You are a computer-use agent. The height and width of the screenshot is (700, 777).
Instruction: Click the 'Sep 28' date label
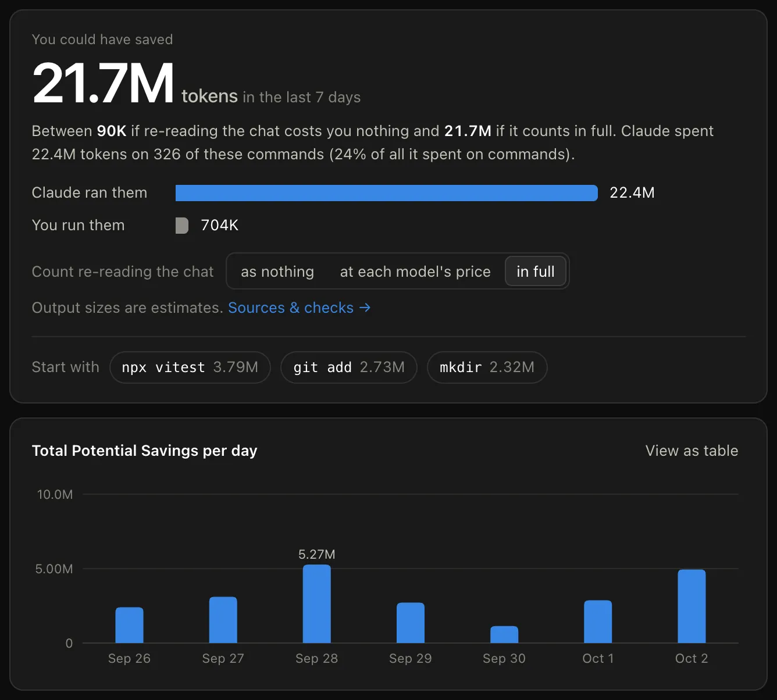tap(317, 659)
